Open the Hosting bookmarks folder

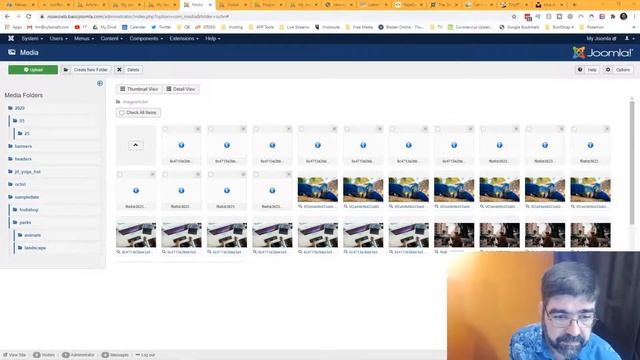232,27
